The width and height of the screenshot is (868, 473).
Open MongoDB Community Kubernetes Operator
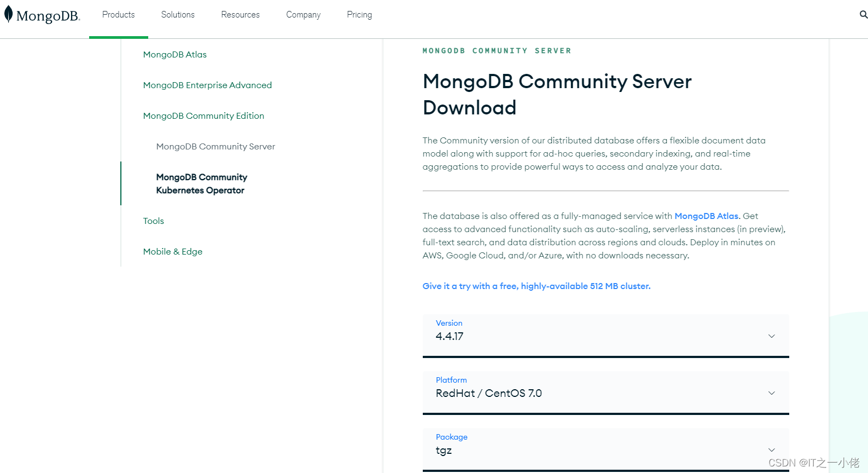click(201, 184)
